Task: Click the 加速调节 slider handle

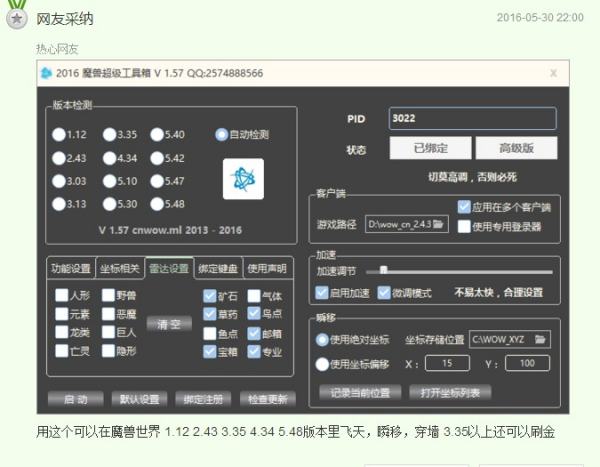Action: pyautogui.click(x=383, y=270)
